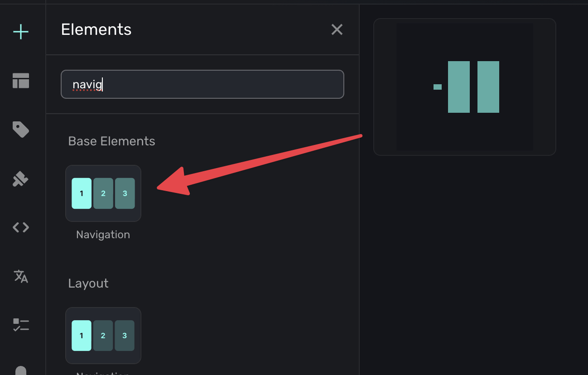Click the plus icon to add elements

tap(21, 32)
